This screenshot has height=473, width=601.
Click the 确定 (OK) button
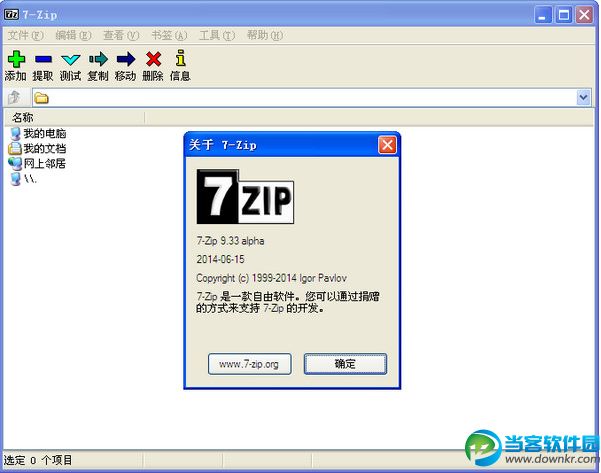click(x=345, y=364)
